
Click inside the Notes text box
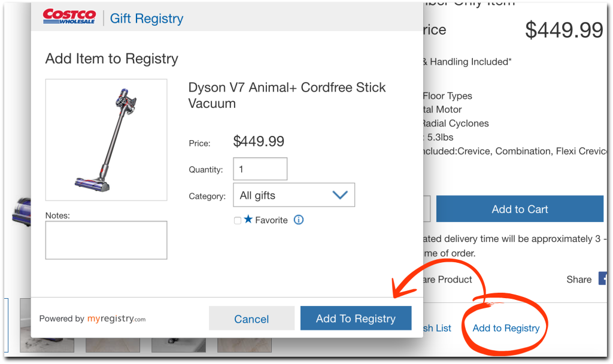pos(106,240)
